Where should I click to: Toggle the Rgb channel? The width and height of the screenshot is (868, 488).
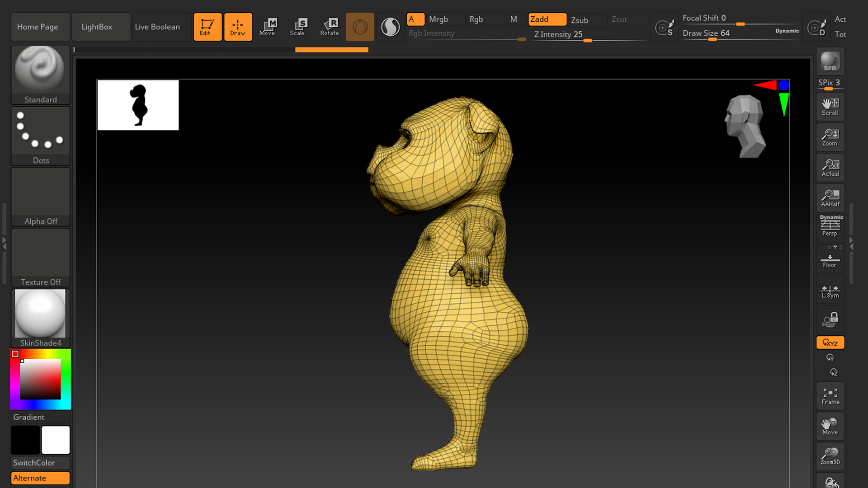[486, 19]
